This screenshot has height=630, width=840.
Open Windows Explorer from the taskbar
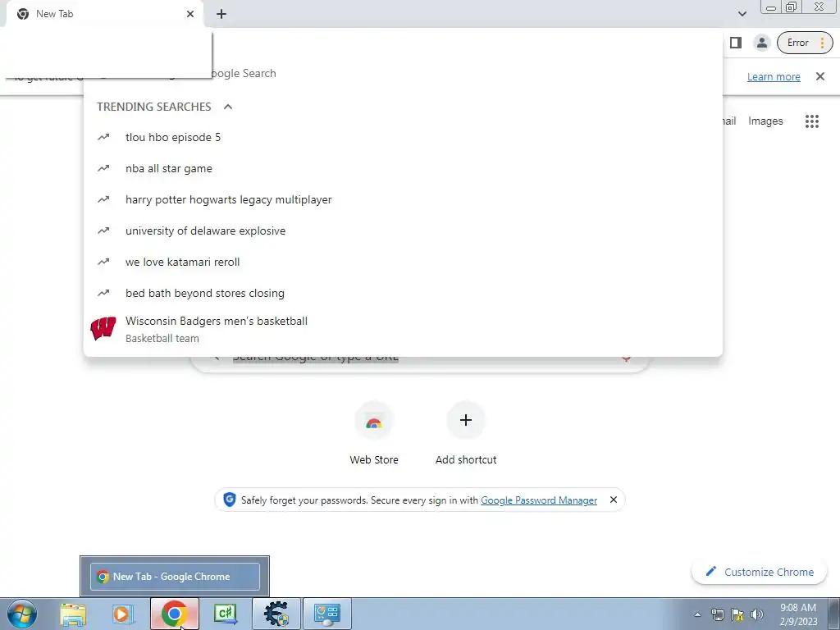click(73, 614)
